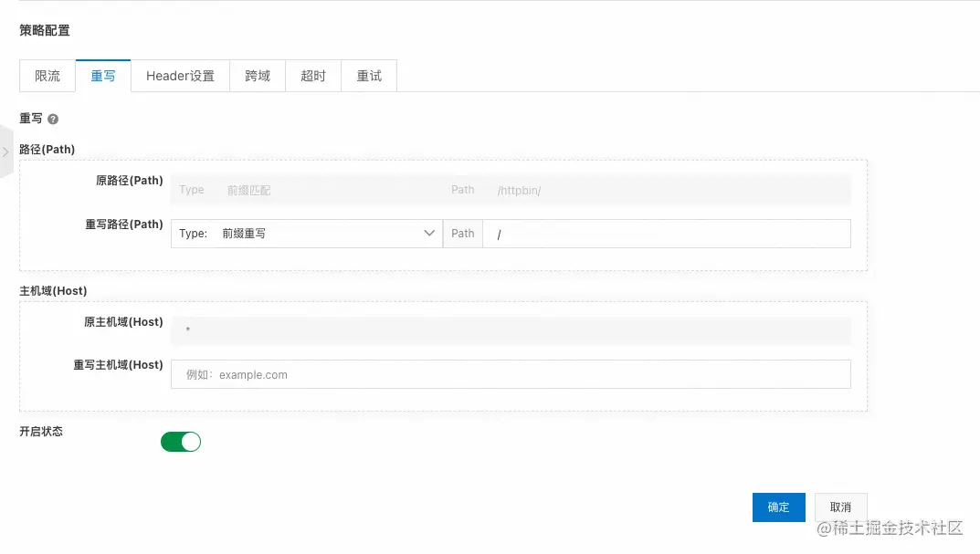980x554 pixels.
Task: Open the 重试 tab
Action: point(368,76)
